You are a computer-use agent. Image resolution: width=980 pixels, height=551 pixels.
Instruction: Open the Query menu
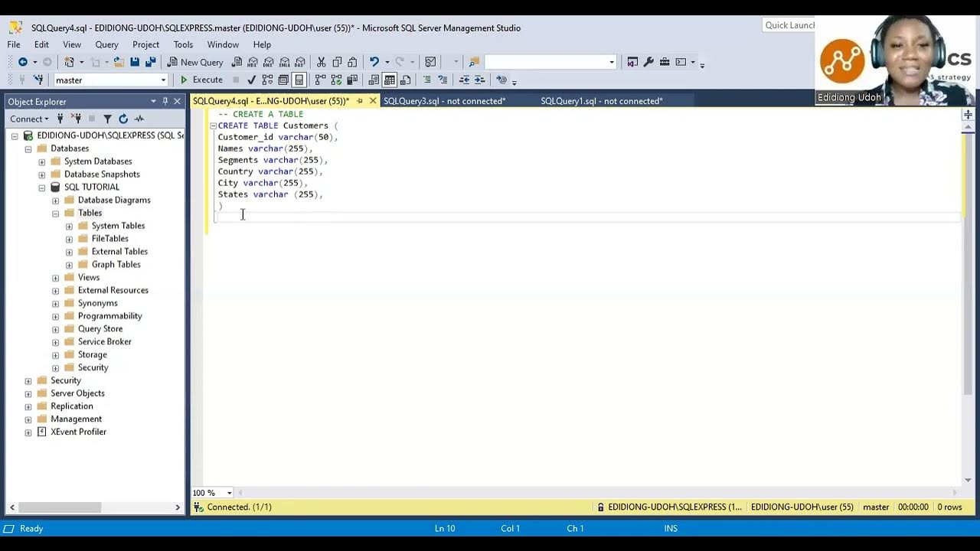(x=106, y=44)
